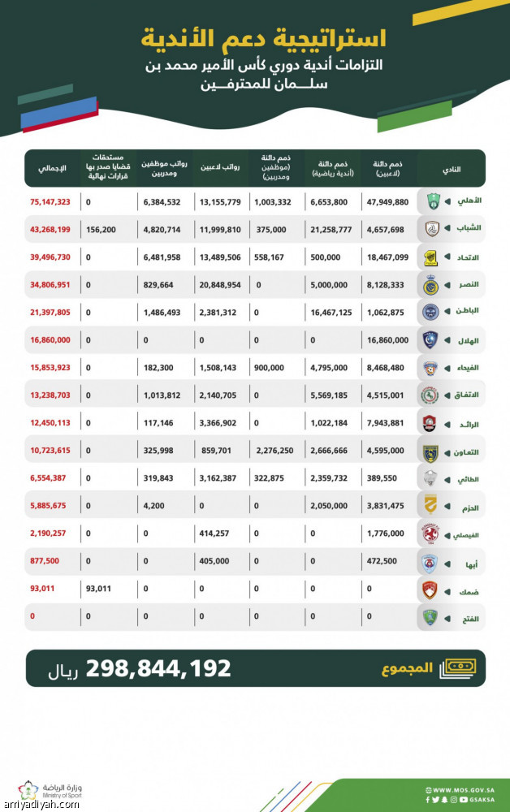Click the Al-Hilal blue club logo
Screen dimensions: 510x812
pos(432,339)
